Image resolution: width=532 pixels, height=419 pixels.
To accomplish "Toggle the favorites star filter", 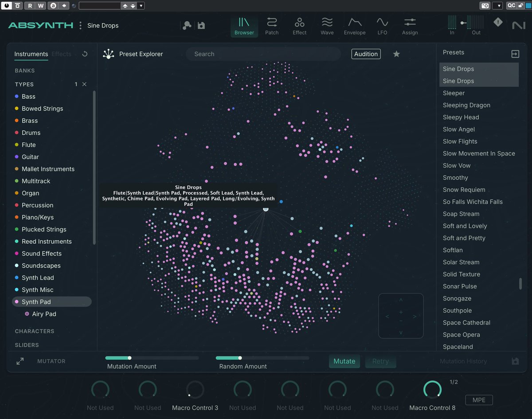I will pyautogui.click(x=396, y=54).
